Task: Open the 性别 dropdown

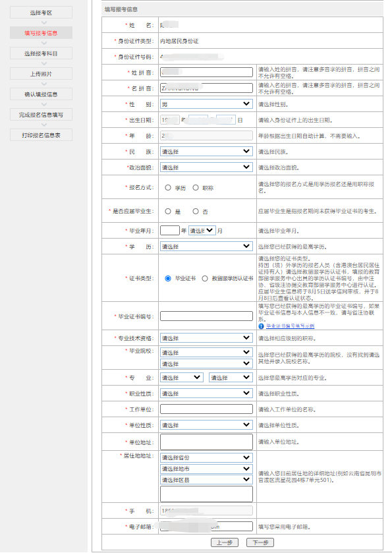Action: tap(206, 104)
